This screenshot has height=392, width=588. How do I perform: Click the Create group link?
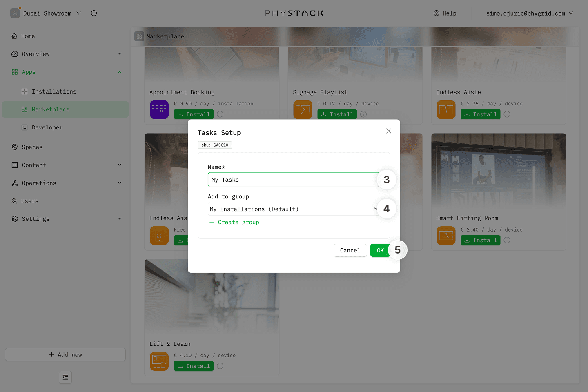click(x=234, y=222)
